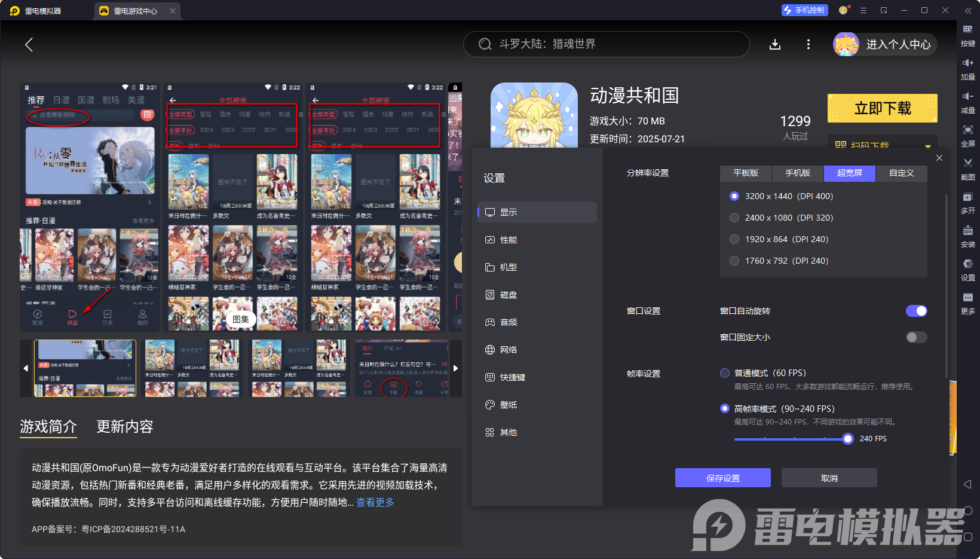Select the 手机版 resolution option
Image resolution: width=980 pixels, height=559 pixels.
pos(797,173)
